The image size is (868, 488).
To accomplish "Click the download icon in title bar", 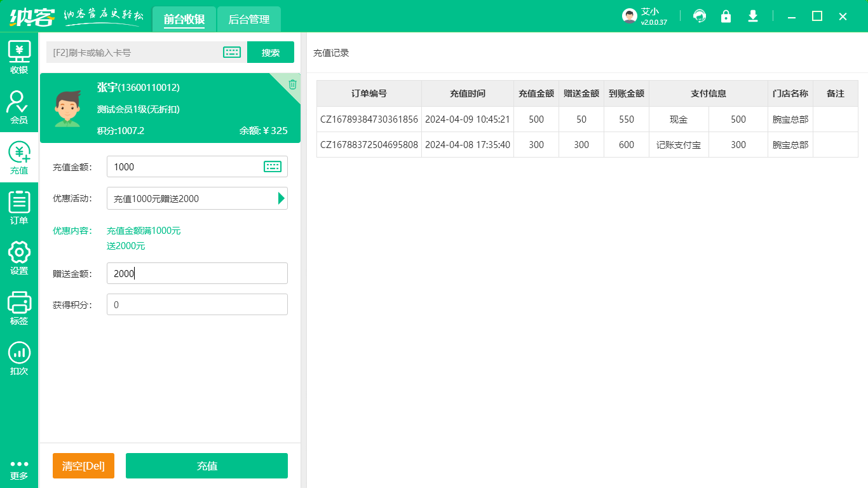I will pyautogui.click(x=753, y=17).
